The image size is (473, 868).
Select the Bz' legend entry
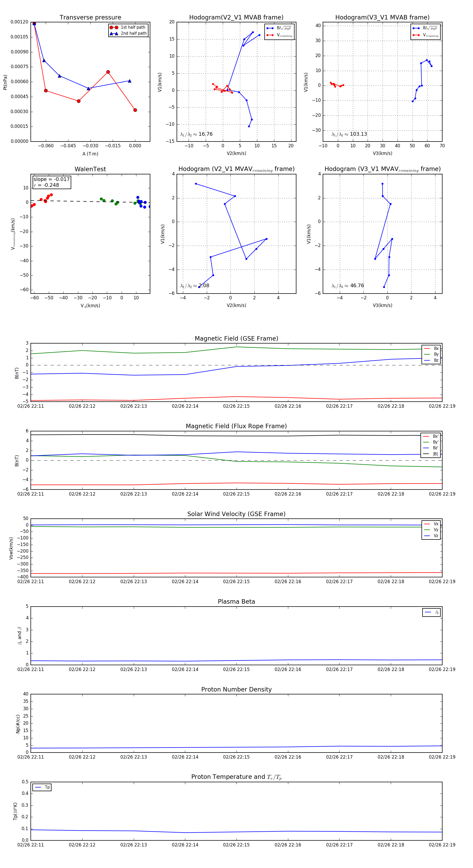[x=431, y=448]
